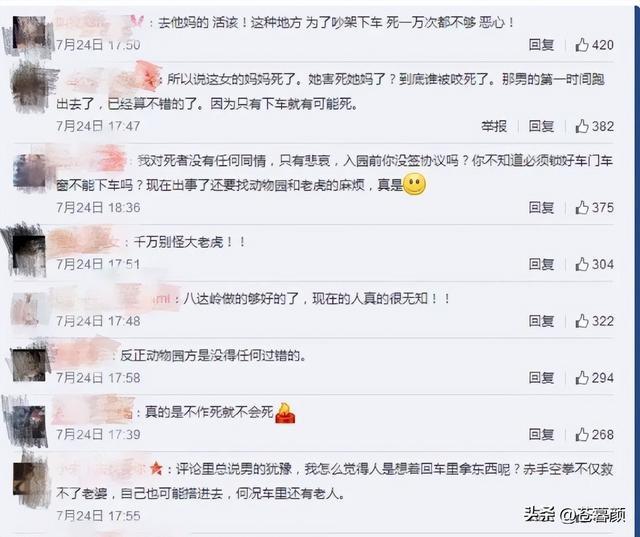Open avatar of the 17:47 commenter

tap(31, 87)
